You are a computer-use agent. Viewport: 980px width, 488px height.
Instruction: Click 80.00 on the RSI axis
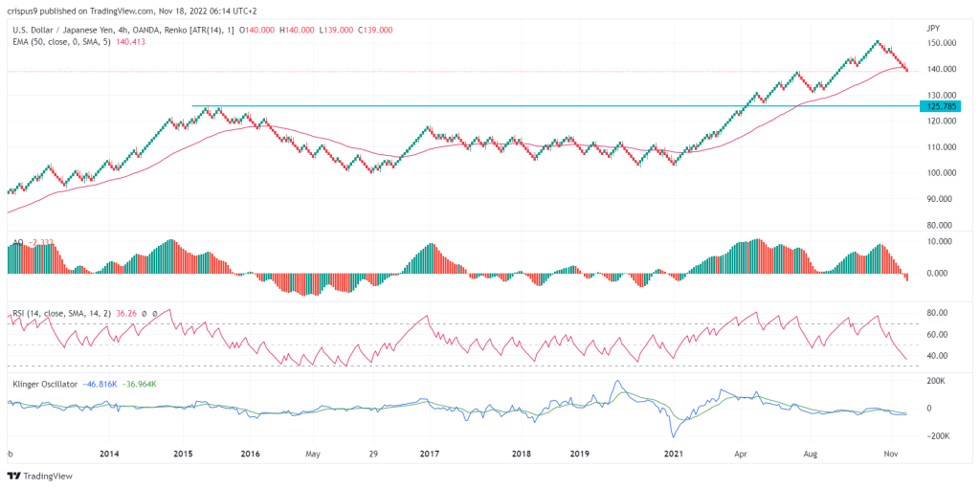tap(936, 313)
